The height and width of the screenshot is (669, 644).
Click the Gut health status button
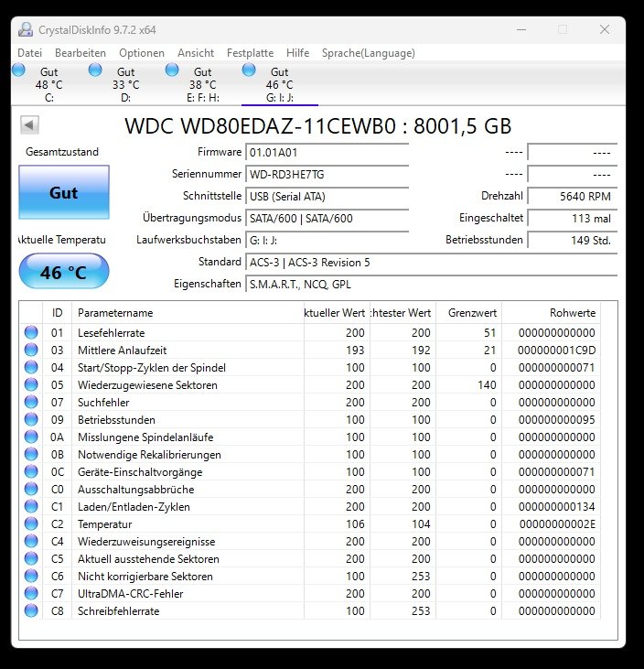(64, 192)
